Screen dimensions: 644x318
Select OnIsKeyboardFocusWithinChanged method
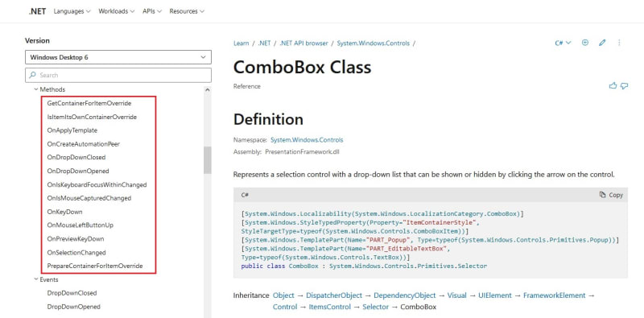click(x=97, y=184)
